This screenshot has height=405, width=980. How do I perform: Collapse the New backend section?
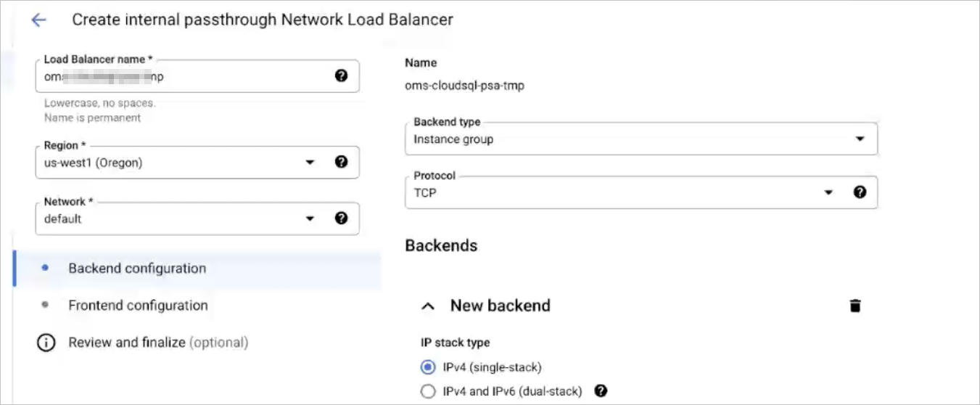428,306
